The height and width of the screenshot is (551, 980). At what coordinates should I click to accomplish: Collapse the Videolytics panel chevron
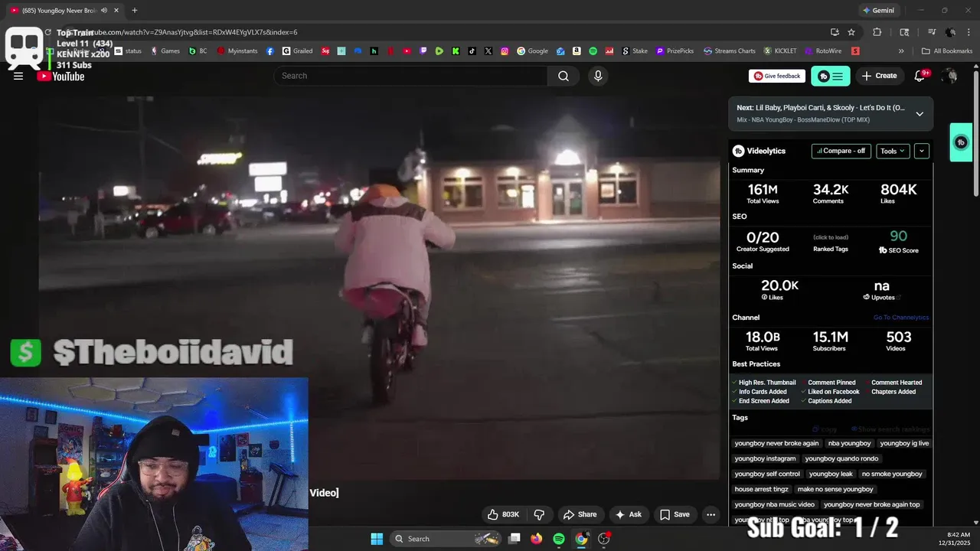coord(922,151)
